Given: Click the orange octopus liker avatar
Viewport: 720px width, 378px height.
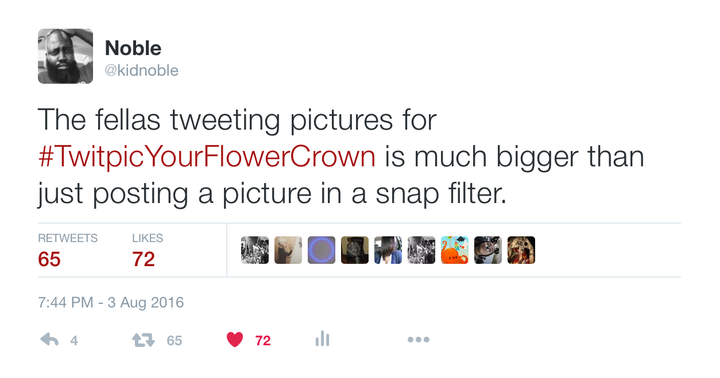Looking at the screenshot, I should [x=455, y=250].
